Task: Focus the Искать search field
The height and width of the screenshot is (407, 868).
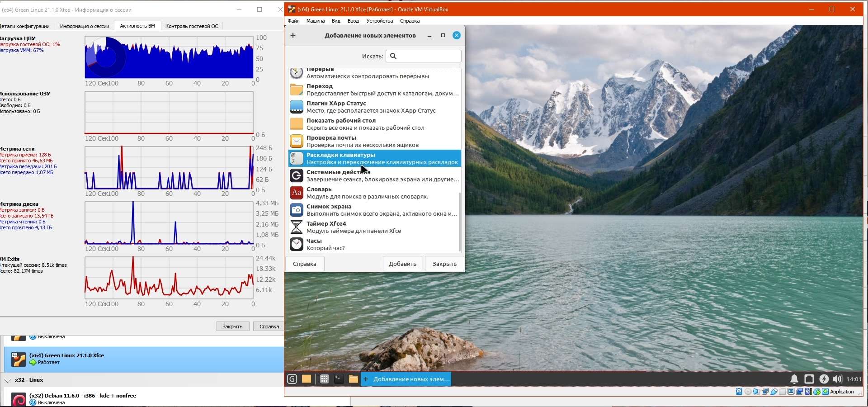Action: 424,56
